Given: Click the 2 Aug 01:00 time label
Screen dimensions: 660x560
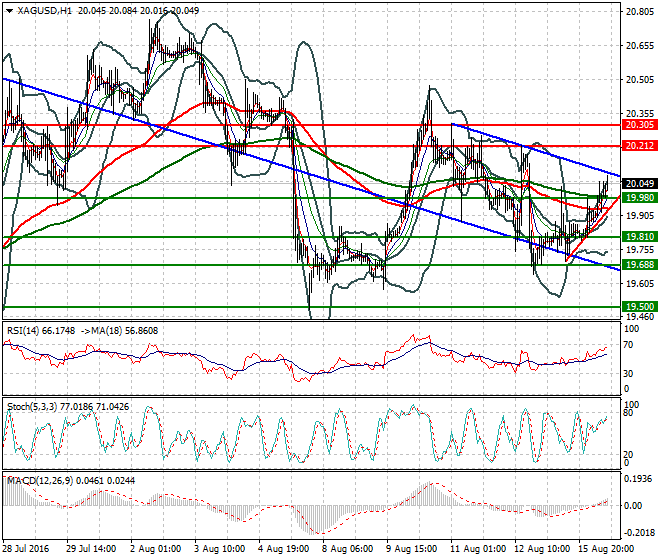Looking at the screenshot, I should click(x=156, y=549).
